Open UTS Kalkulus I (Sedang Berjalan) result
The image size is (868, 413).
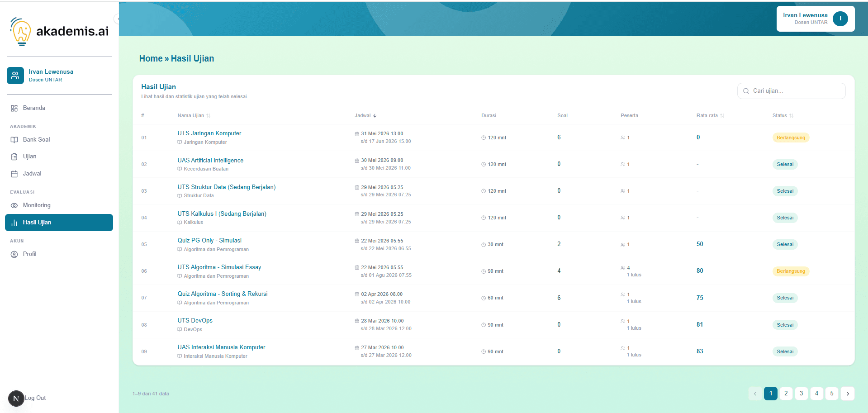coord(222,214)
